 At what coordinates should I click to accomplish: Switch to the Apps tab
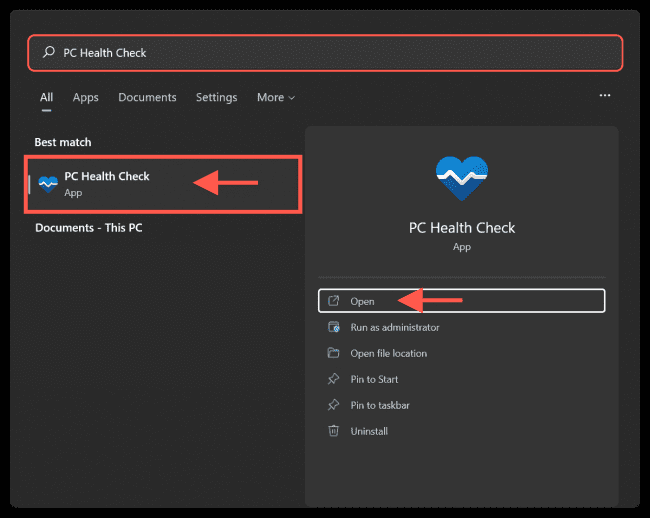85,97
